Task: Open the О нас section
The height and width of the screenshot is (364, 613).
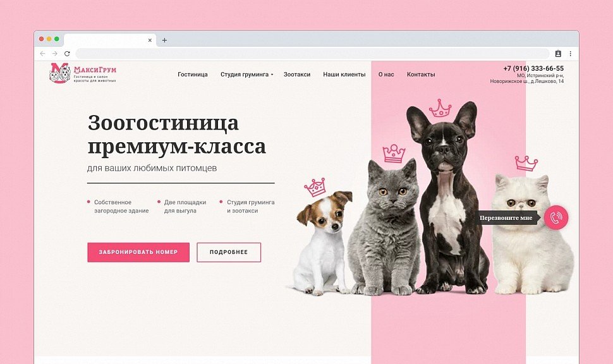Action: 386,75
